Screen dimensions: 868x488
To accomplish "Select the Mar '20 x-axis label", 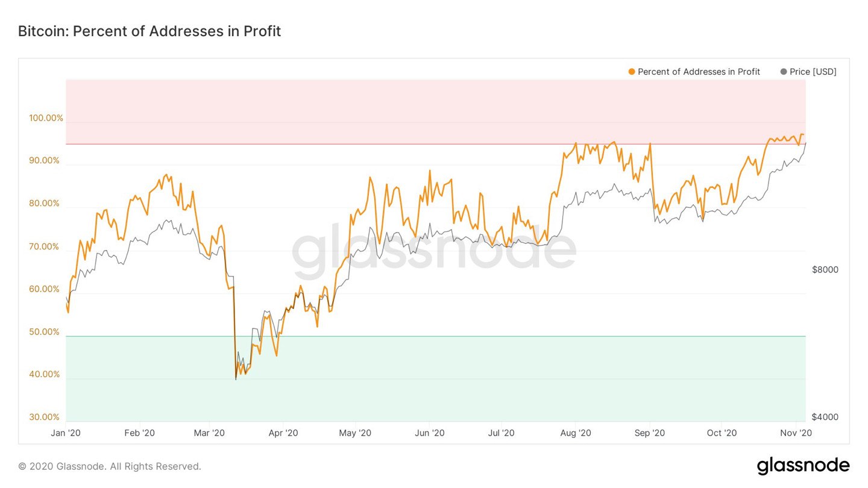I will click(x=210, y=433).
